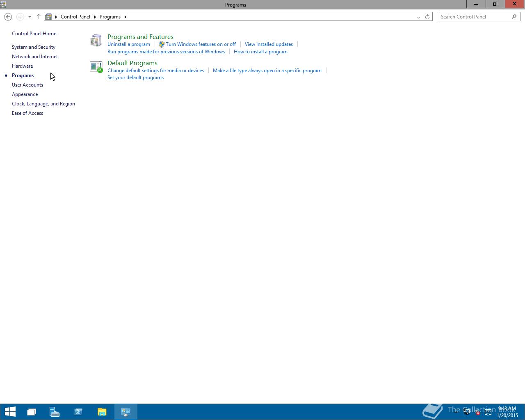Click Change default settings for media or devices
Image resolution: width=525 pixels, height=420 pixels.
(x=155, y=71)
